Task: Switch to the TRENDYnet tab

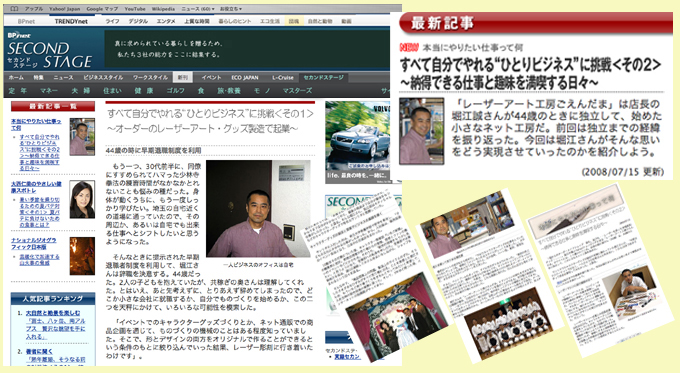Action: click(x=71, y=21)
